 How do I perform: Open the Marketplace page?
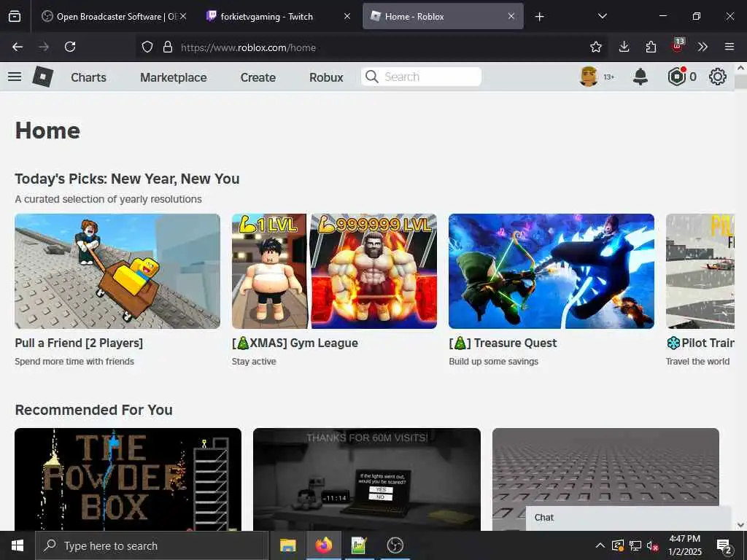(174, 77)
